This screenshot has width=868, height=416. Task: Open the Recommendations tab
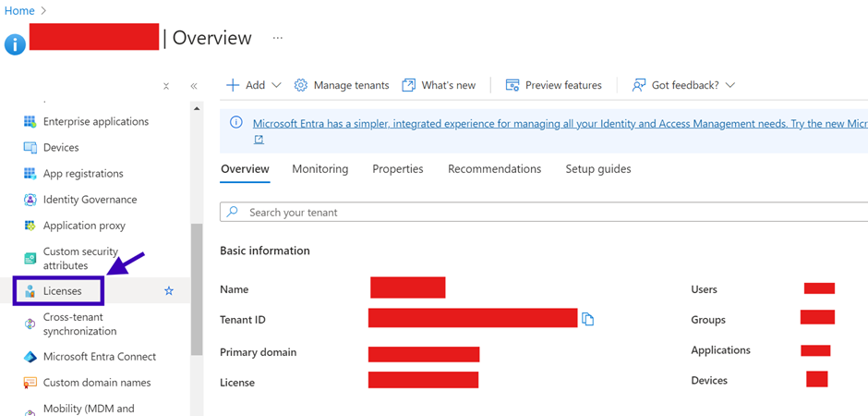[494, 169]
